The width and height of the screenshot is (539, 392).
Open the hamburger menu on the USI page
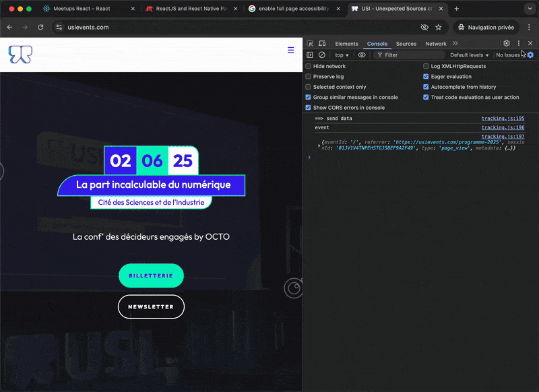[x=290, y=50]
